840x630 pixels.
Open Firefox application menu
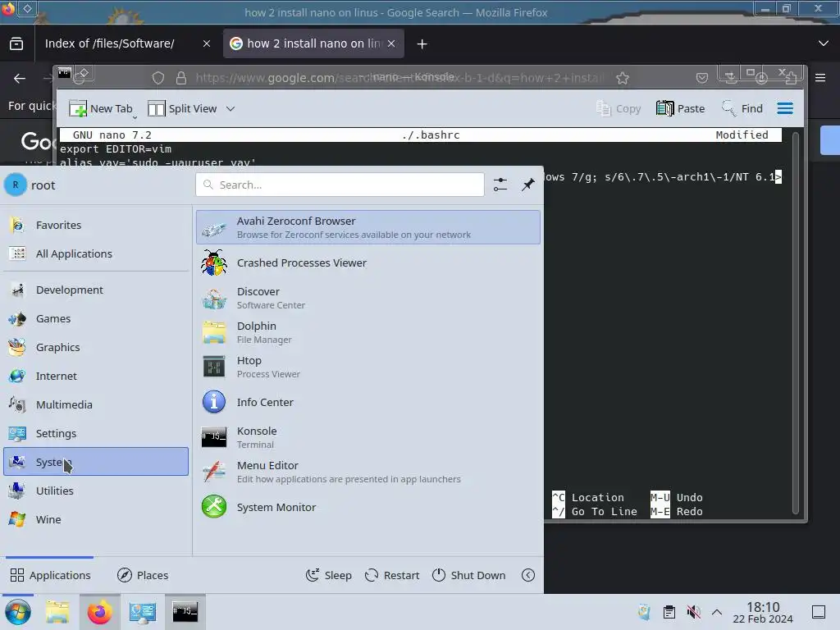820,78
